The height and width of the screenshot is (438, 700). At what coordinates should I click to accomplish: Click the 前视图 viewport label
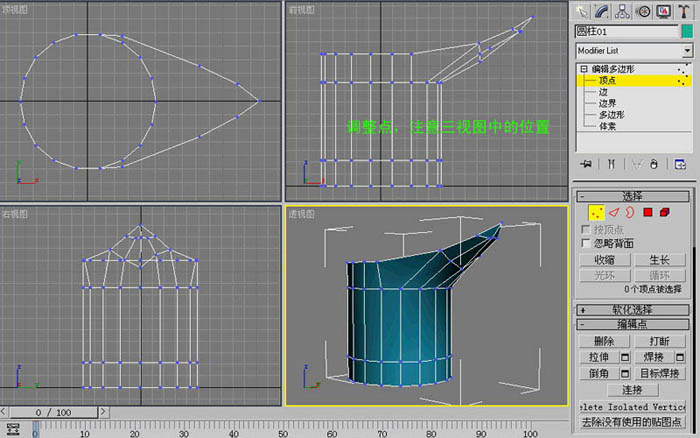tap(301, 9)
